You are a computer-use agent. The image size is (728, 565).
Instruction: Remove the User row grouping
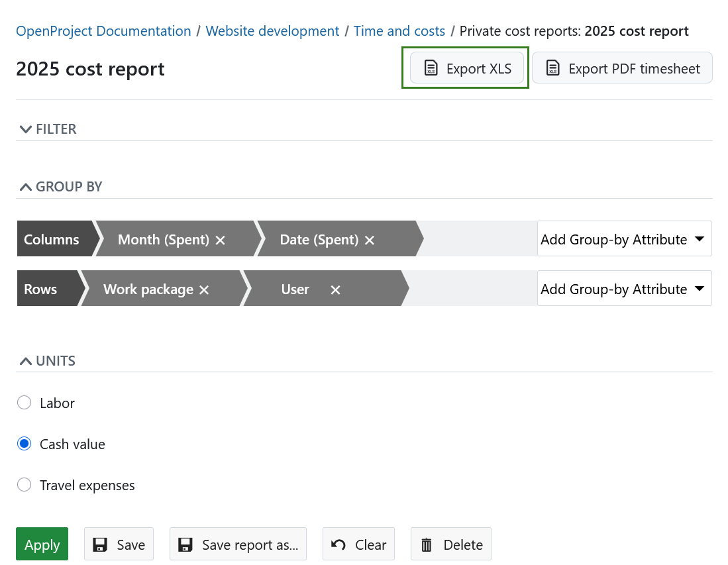335,289
